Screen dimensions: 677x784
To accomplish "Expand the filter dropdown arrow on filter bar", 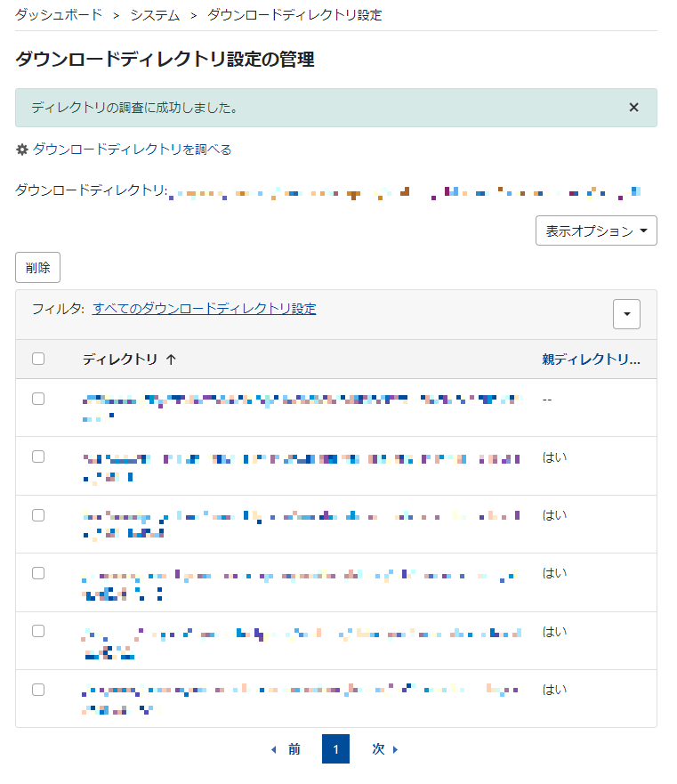I will pyautogui.click(x=626, y=314).
